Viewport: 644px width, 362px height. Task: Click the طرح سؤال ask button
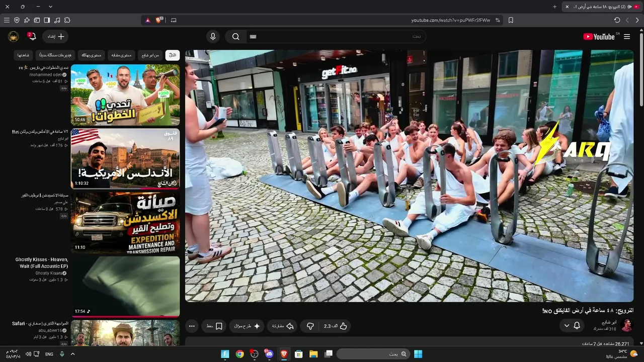tap(247, 326)
